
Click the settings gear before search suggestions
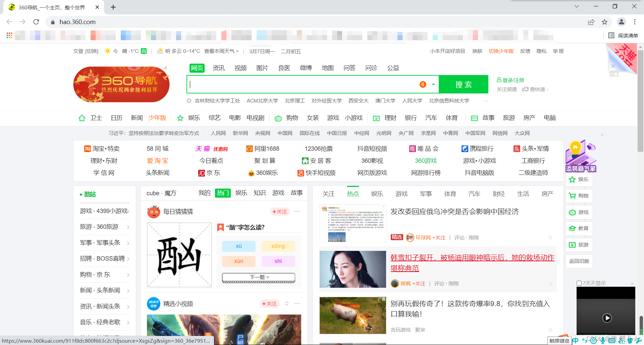[189, 101]
